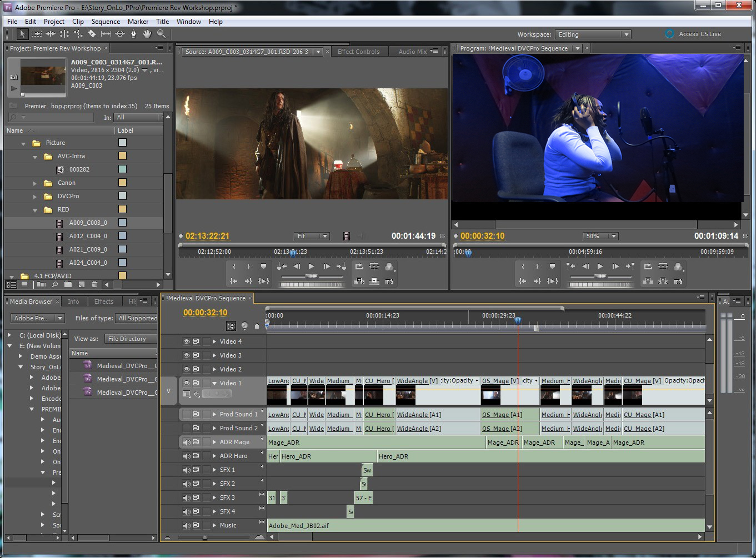Switch to the Effect Controls tab
Screen dimensions: 756x558
coord(359,52)
